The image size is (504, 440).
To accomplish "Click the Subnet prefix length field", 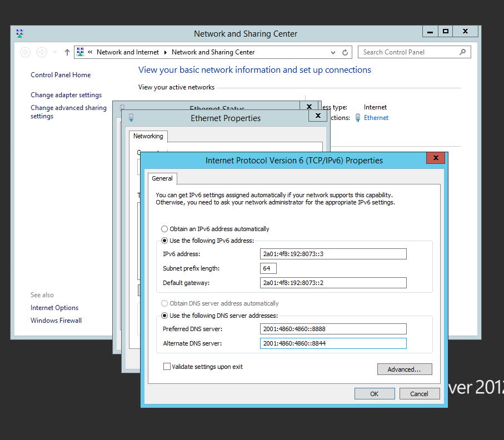I will tap(268, 268).
